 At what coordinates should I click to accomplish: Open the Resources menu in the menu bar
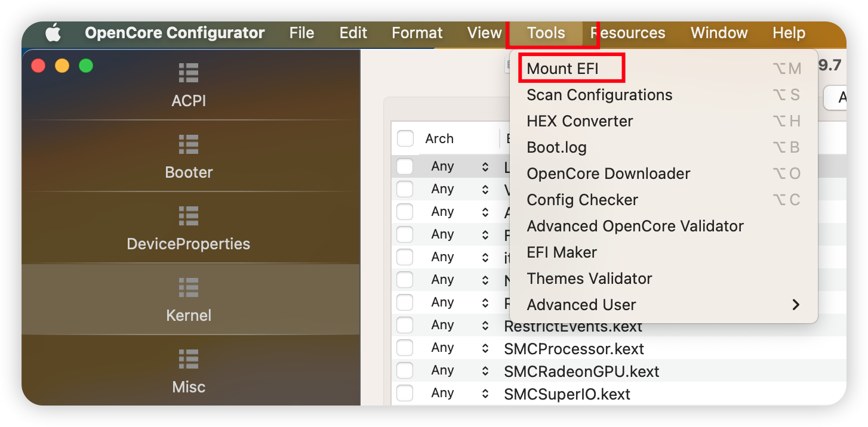(x=628, y=33)
